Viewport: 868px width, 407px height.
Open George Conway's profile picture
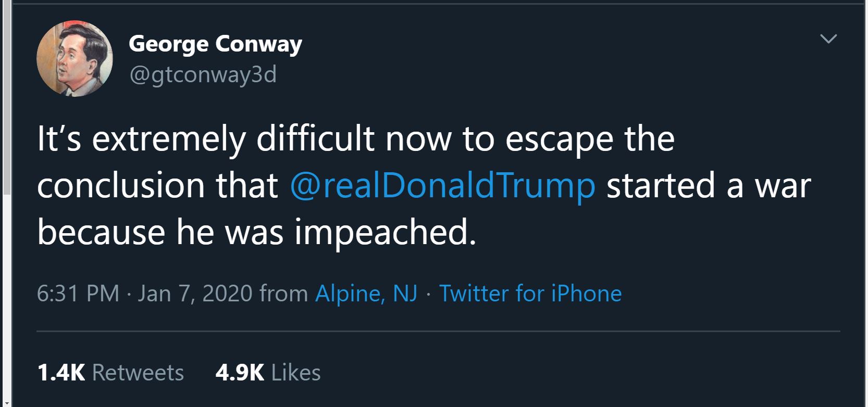click(x=75, y=58)
